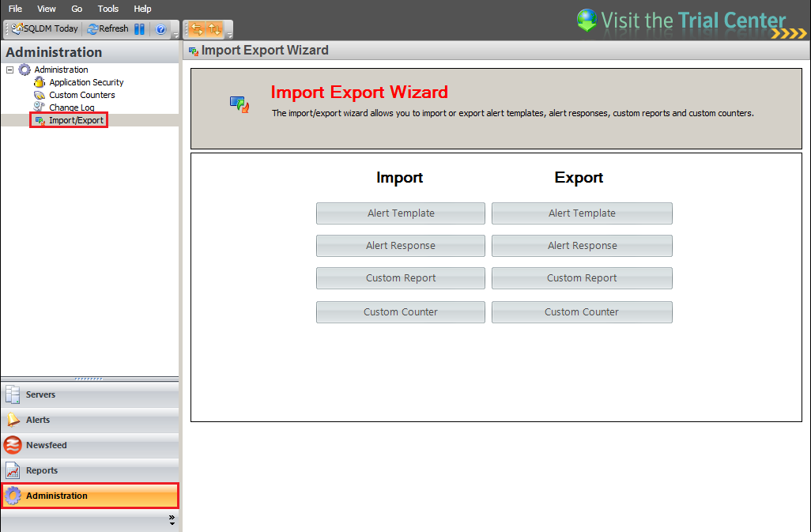Open the Go menu
811x532 pixels.
77,9
